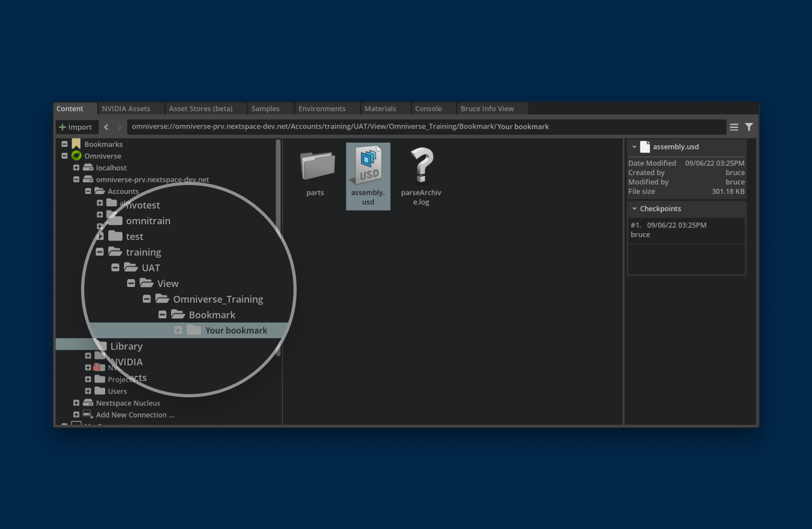
Task: Click the green Omniverse ring icon
Action: pyautogui.click(x=76, y=156)
